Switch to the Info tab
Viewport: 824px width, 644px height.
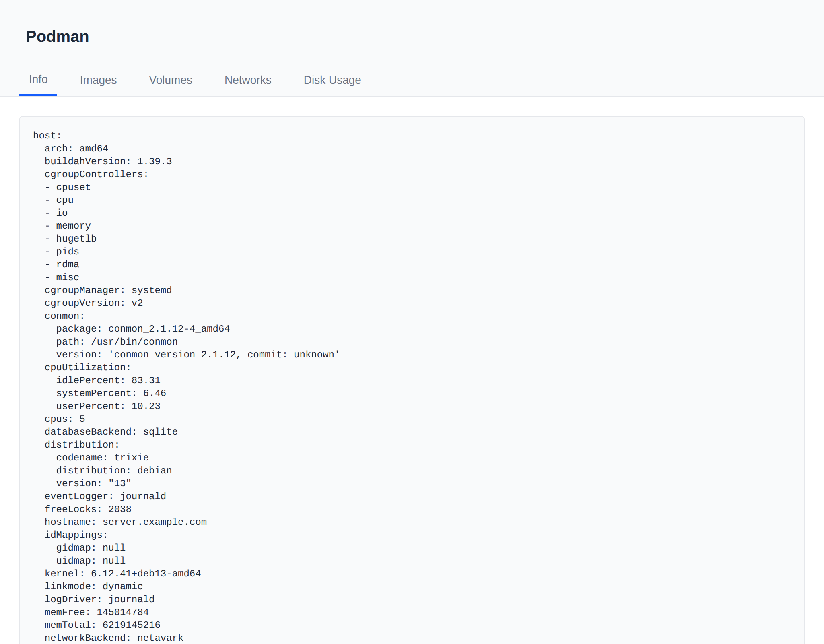tap(38, 79)
